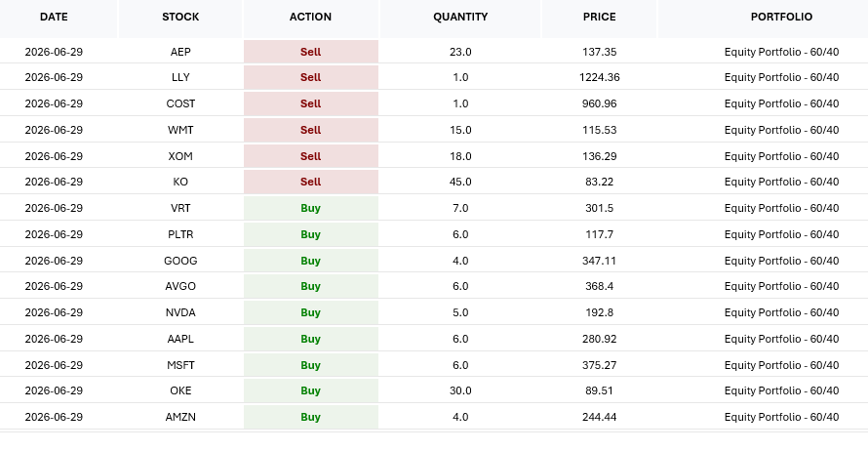This screenshot has width=868, height=451.
Task: Click the PRICE column header
Action: (x=600, y=18)
